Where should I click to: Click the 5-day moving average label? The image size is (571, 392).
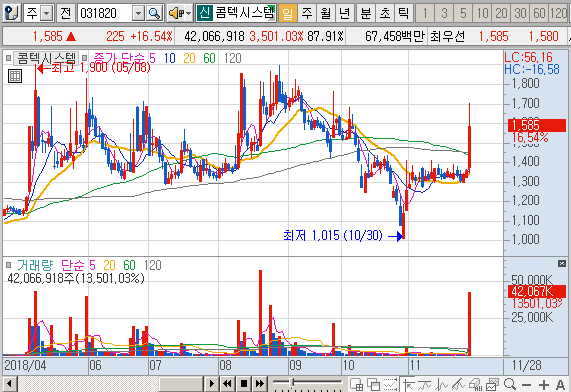(152, 58)
